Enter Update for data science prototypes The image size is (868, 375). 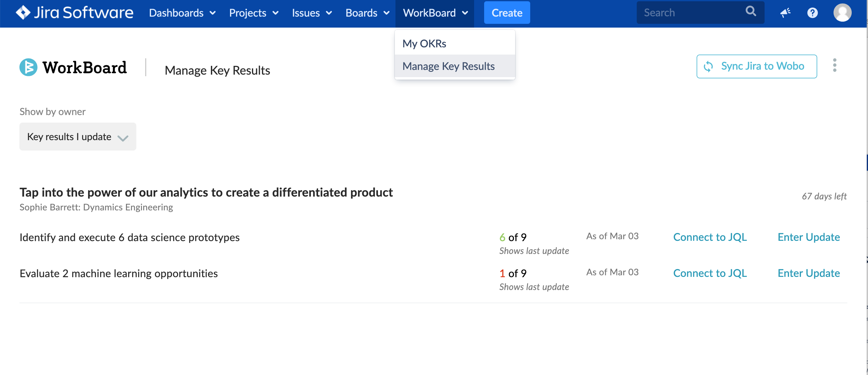(x=809, y=237)
